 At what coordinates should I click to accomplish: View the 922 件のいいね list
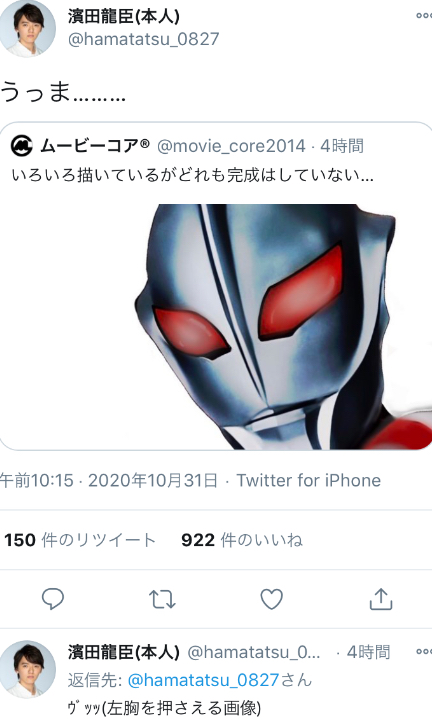(241, 540)
